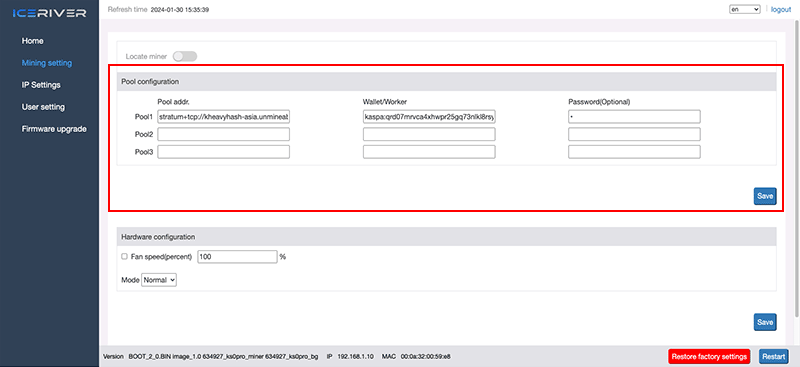Image resolution: width=800 pixels, height=367 pixels.
Task: Enable the Fan speed checkbox
Action: (x=124, y=257)
